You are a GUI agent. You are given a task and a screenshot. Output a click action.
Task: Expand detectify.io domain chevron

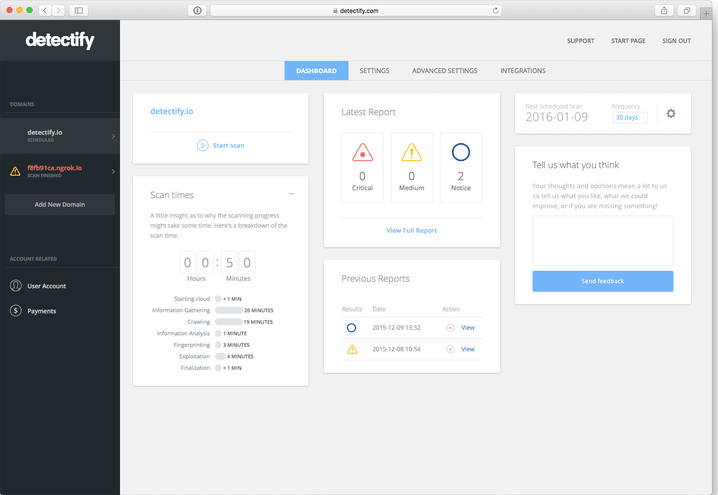(113, 136)
